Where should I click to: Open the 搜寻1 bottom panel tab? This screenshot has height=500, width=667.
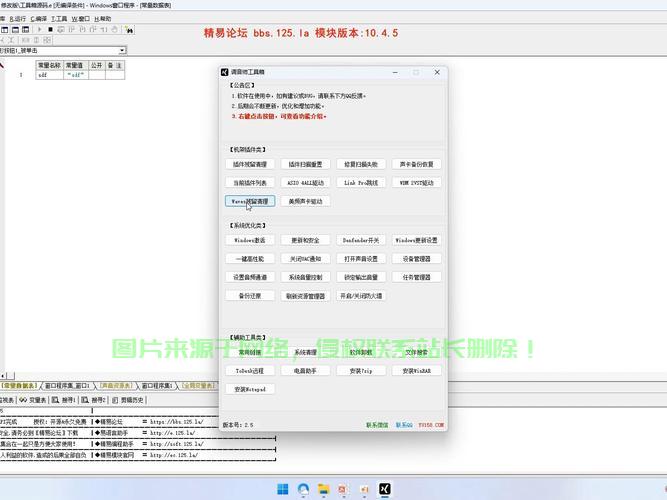tap(64, 400)
